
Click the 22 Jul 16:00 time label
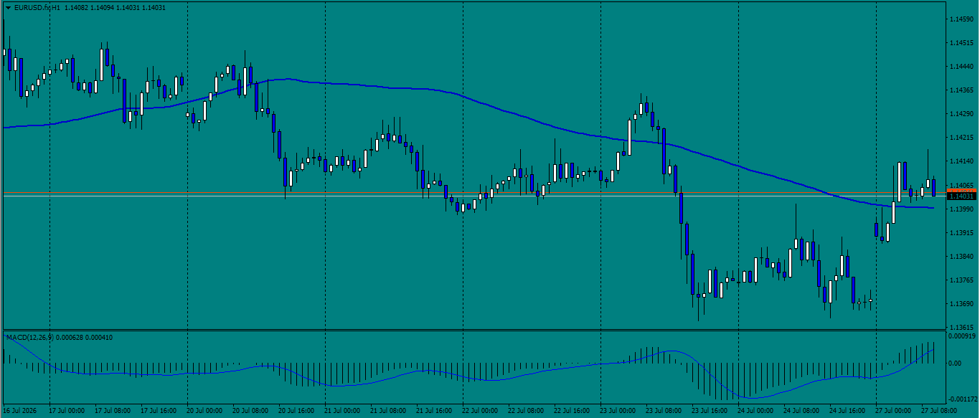[572, 412]
